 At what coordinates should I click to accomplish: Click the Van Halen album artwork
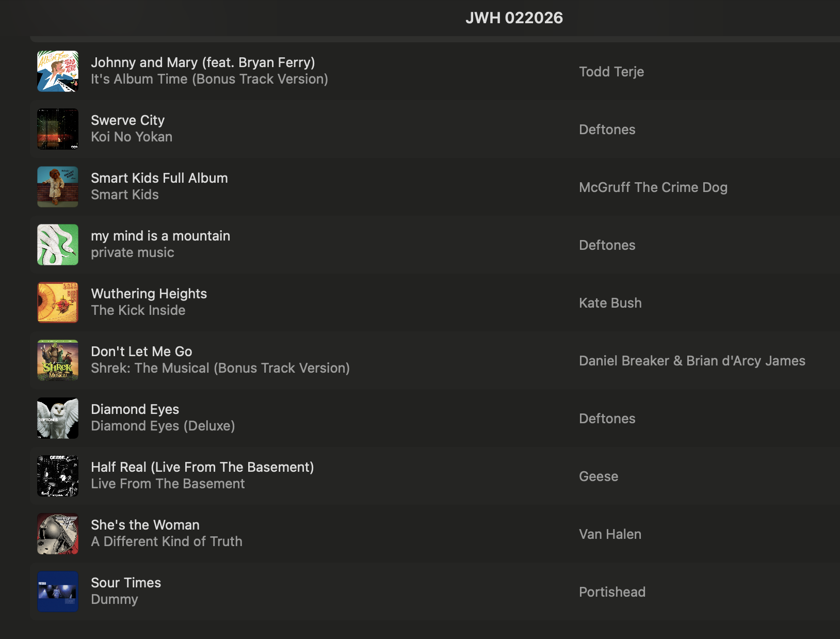pyautogui.click(x=58, y=534)
